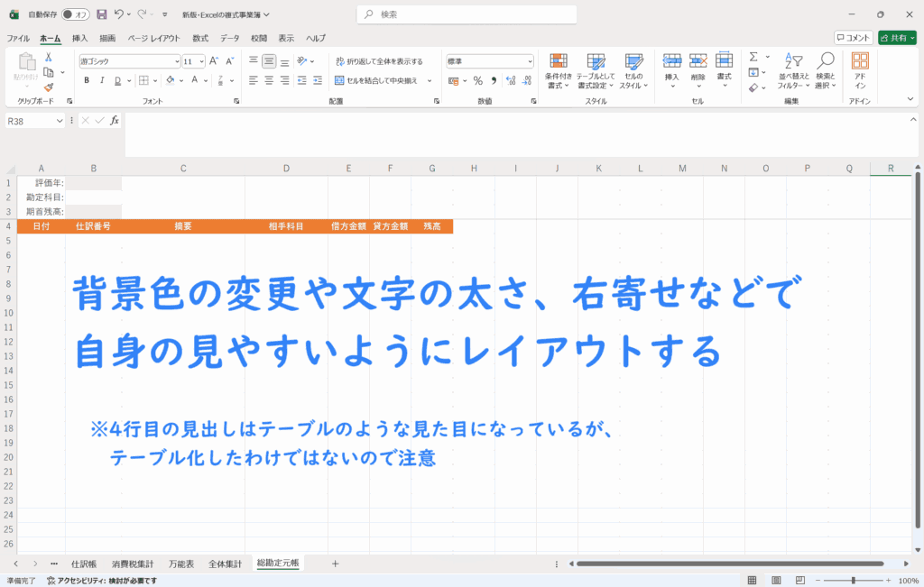The width and height of the screenshot is (924, 587).
Task: Click the AutoSum sigma icon
Action: click(753, 58)
